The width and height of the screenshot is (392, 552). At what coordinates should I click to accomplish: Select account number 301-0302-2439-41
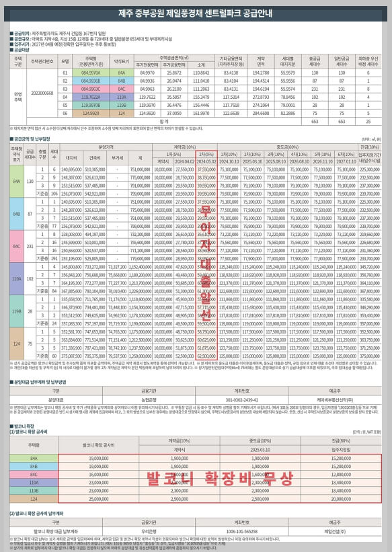tap(241, 400)
